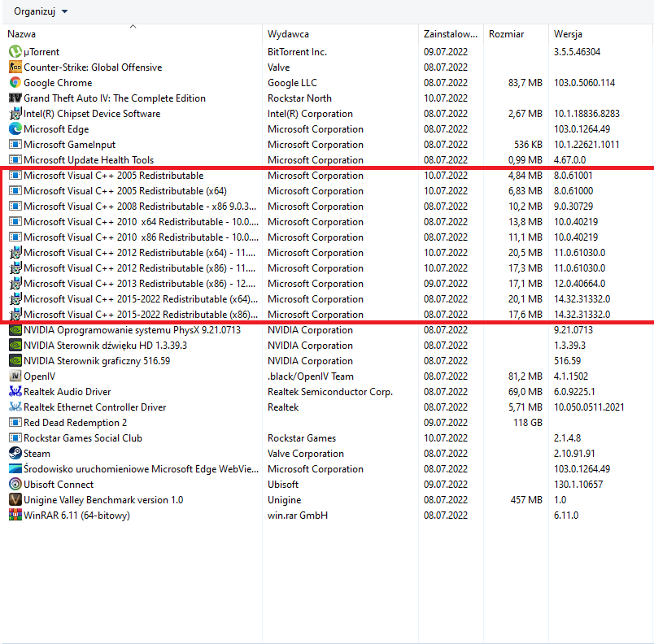Click version 516.59

(x=567, y=361)
